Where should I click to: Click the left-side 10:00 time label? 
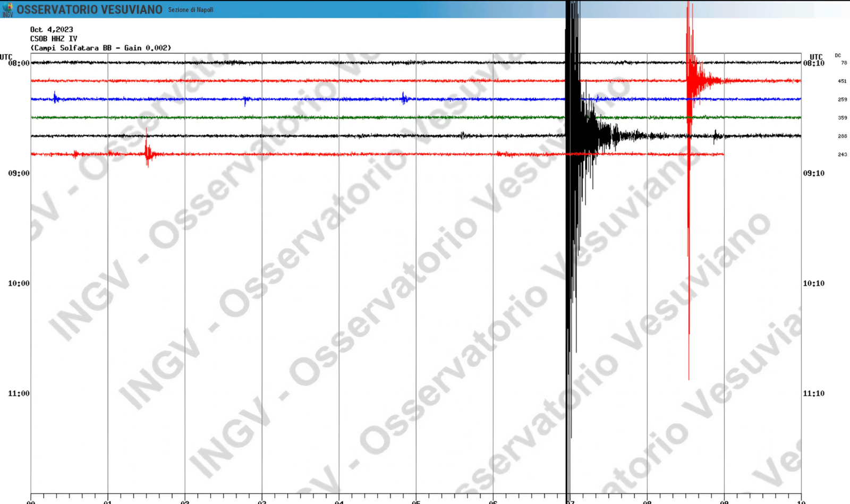tap(19, 284)
